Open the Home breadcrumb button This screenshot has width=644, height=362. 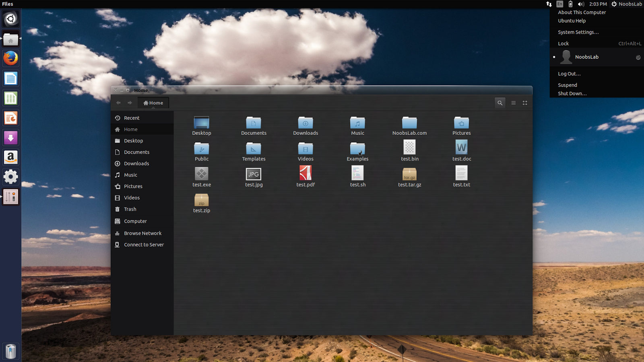[x=153, y=103]
